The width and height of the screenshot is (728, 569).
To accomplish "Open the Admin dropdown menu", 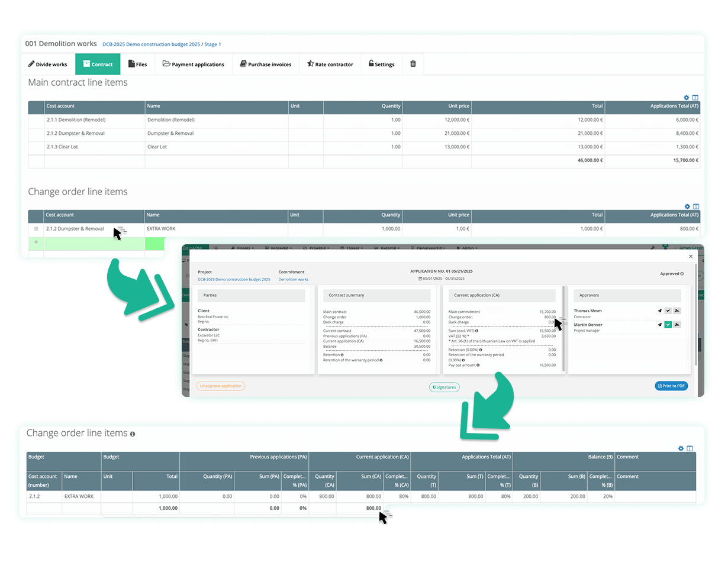I will point(467,248).
